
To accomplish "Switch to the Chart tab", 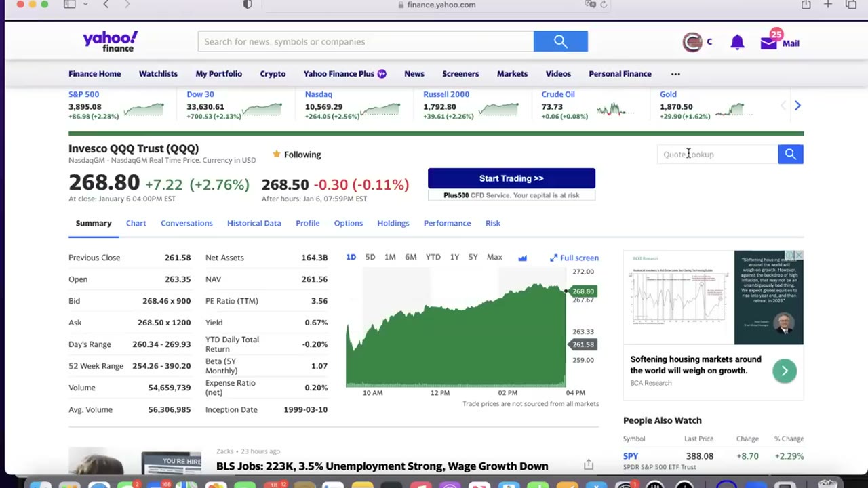I will [136, 223].
